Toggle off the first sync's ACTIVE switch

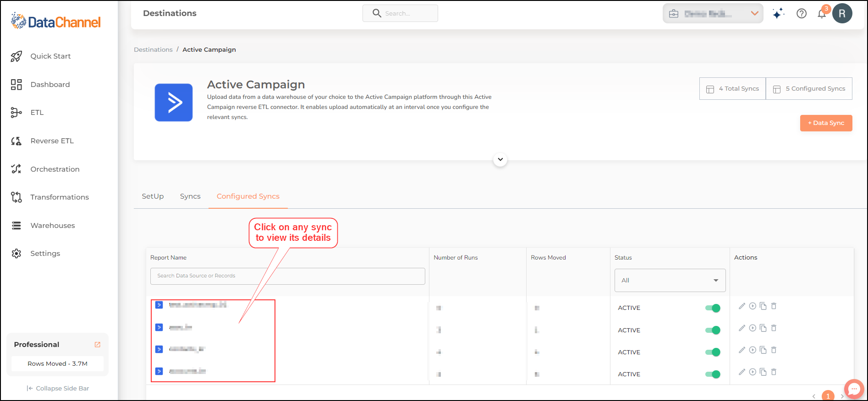(713, 308)
